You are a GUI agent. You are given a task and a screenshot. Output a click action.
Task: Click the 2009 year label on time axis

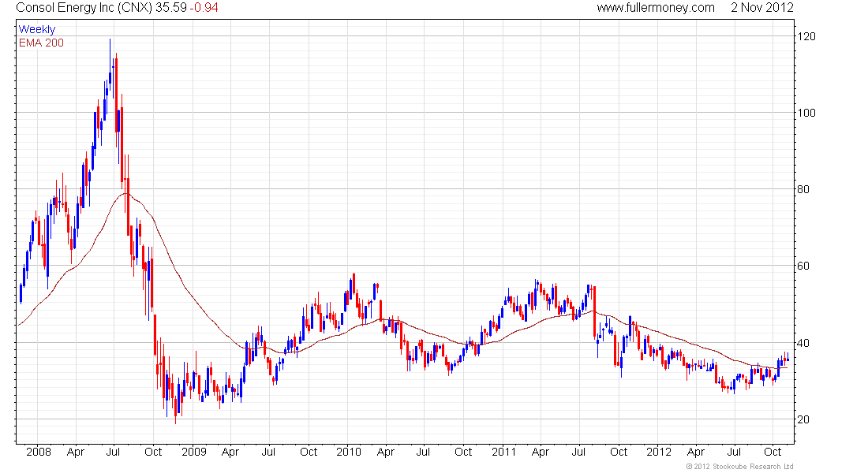[x=194, y=452]
